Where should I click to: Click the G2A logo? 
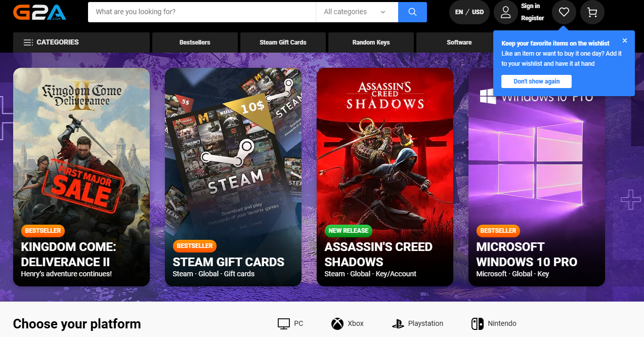[39, 12]
